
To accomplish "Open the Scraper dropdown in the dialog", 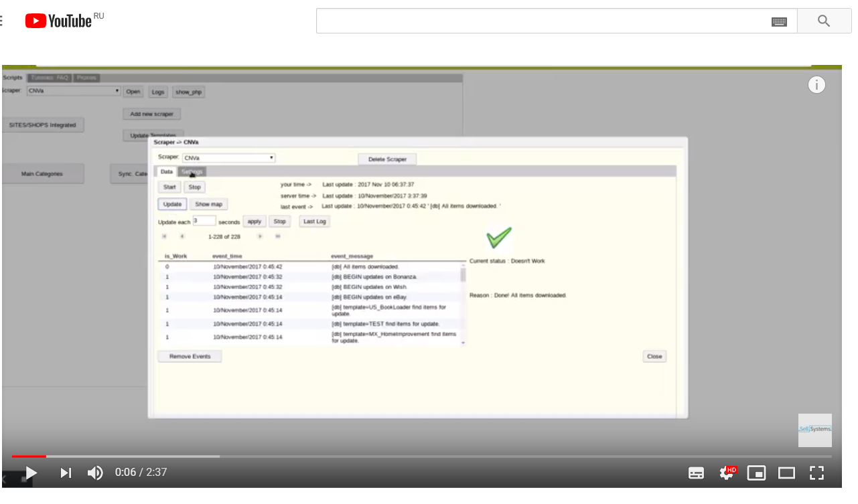I will 228,158.
